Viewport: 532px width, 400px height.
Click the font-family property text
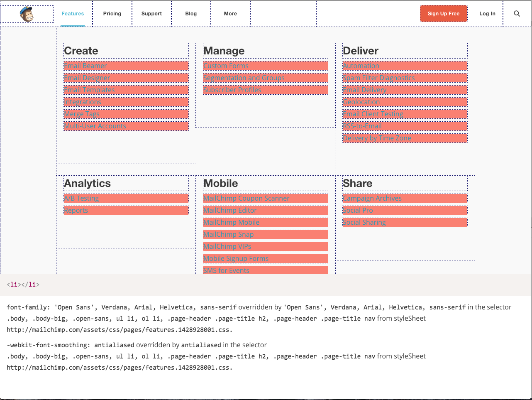point(122,307)
